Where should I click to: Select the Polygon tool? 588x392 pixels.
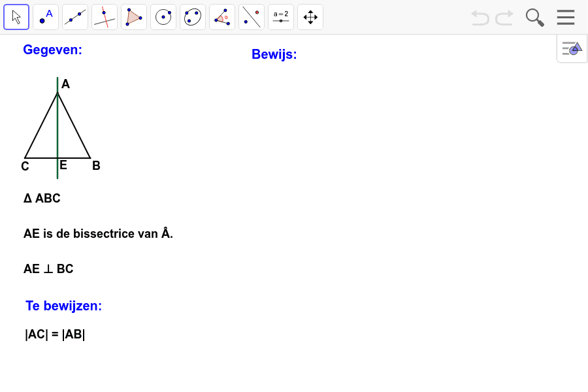point(134,17)
